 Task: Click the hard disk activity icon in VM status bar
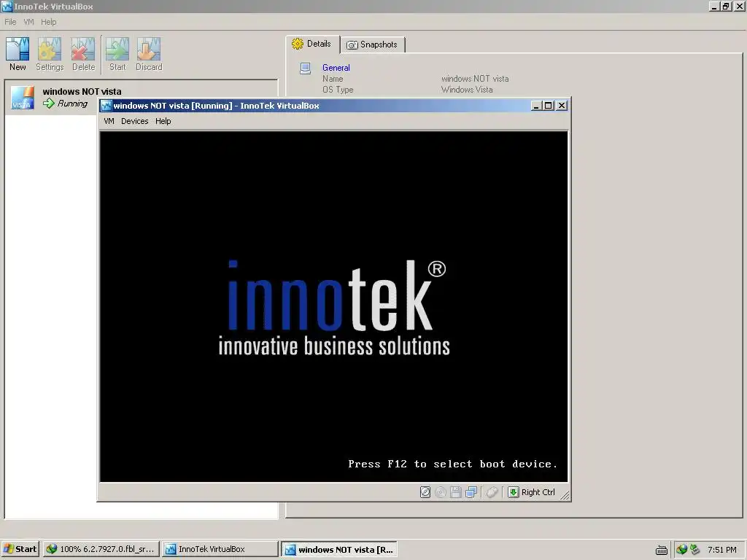point(425,492)
